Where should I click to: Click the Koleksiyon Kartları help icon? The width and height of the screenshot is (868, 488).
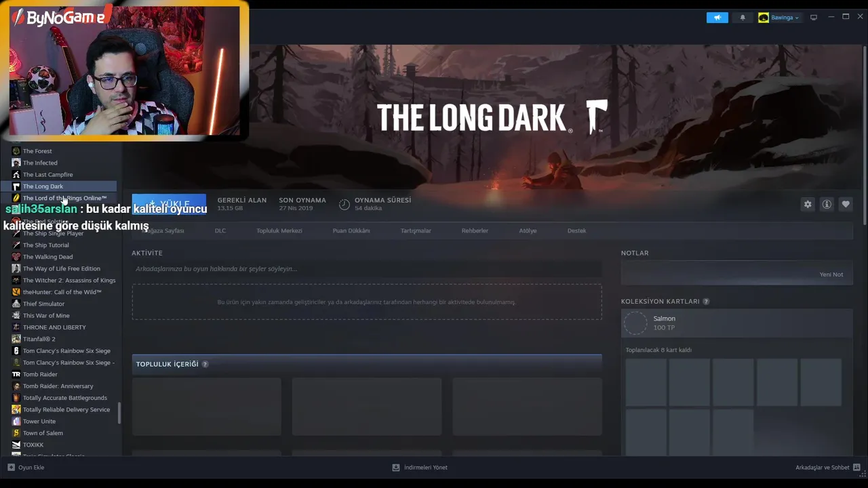point(706,302)
